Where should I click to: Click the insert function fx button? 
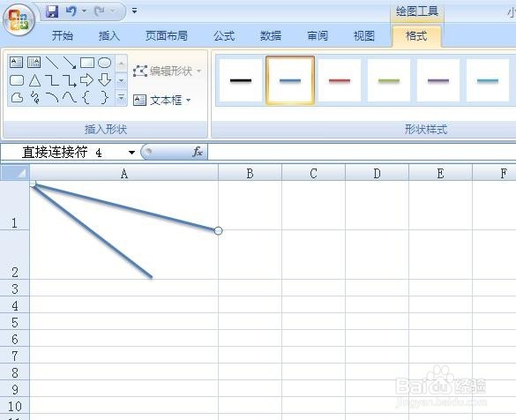197,152
